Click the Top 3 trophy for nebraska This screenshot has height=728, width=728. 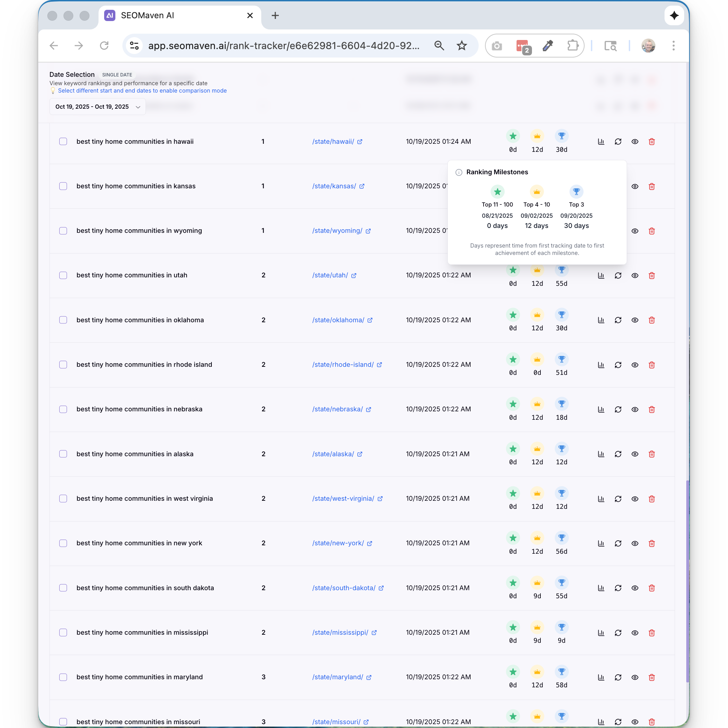(561, 404)
